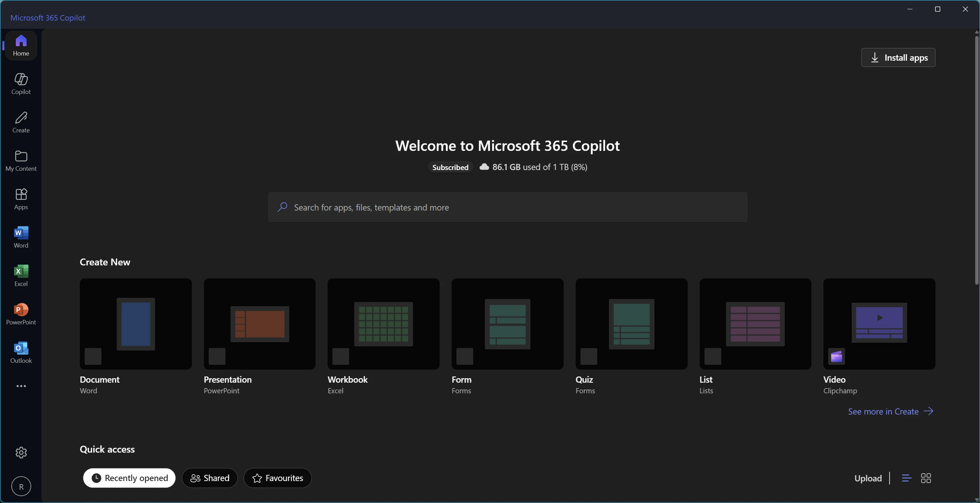Open the Apps sidebar icon
Screen dimensions: 980x503
tap(21, 199)
